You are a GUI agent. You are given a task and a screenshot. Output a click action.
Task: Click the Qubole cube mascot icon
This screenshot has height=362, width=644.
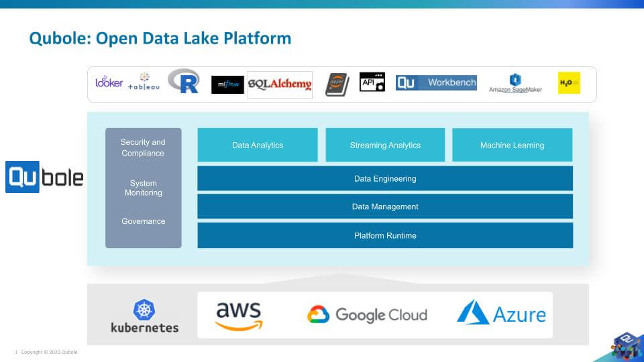point(626,347)
